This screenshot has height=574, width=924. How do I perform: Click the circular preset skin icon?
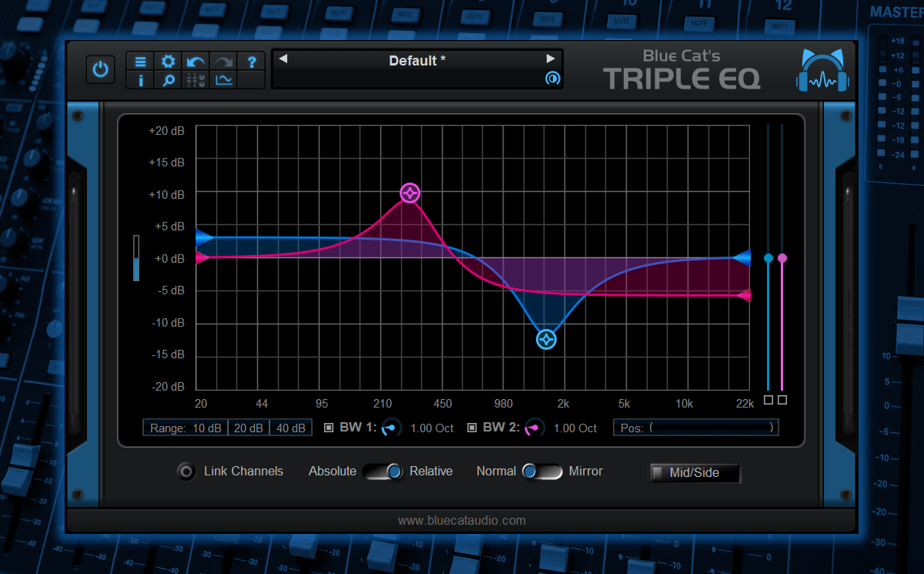[552, 79]
